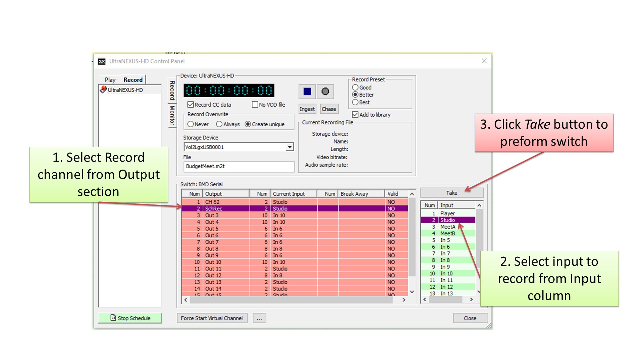Image resolution: width=644 pixels, height=362 pixels.
Task: Click the blue square stop button
Action: (x=307, y=92)
